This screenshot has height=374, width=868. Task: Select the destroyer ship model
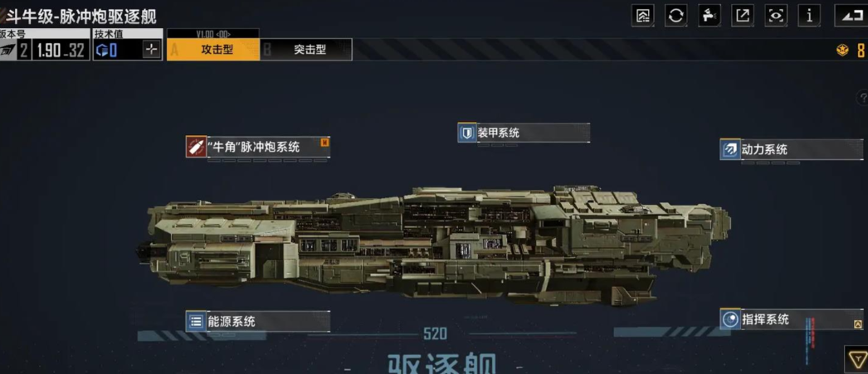coord(433,246)
